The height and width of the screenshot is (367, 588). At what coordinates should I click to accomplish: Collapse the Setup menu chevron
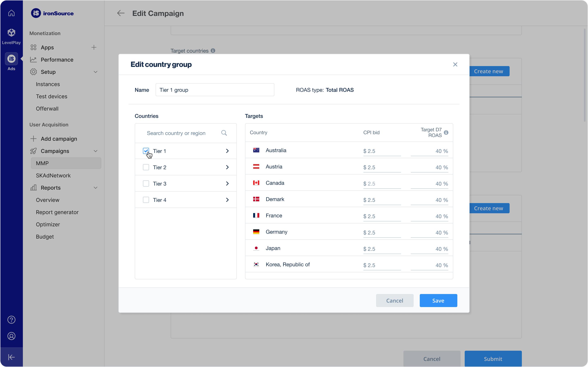tap(96, 72)
